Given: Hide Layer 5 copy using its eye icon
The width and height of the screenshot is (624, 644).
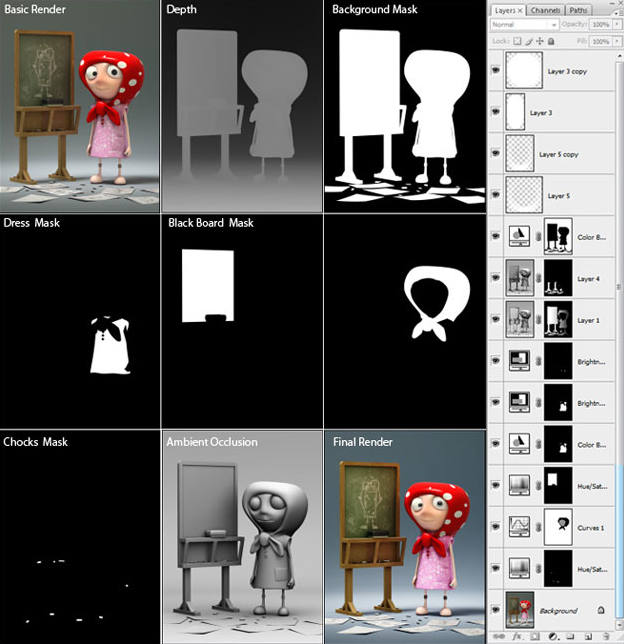Looking at the screenshot, I should click(x=496, y=153).
